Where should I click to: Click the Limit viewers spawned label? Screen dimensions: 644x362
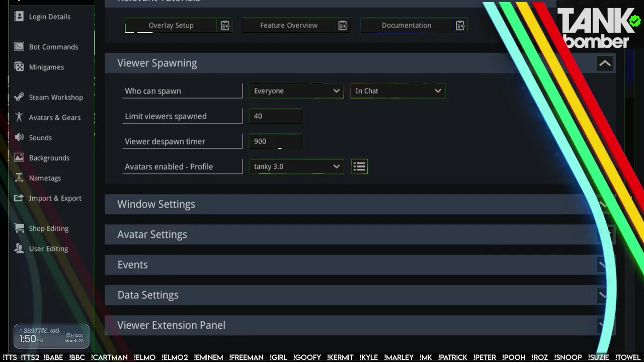coord(166,116)
